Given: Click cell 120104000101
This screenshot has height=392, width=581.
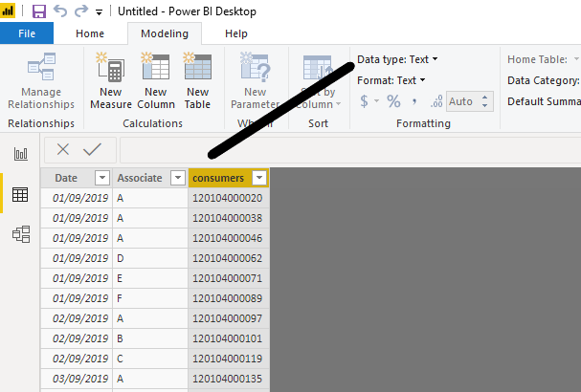Looking at the screenshot, I should (x=228, y=338).
